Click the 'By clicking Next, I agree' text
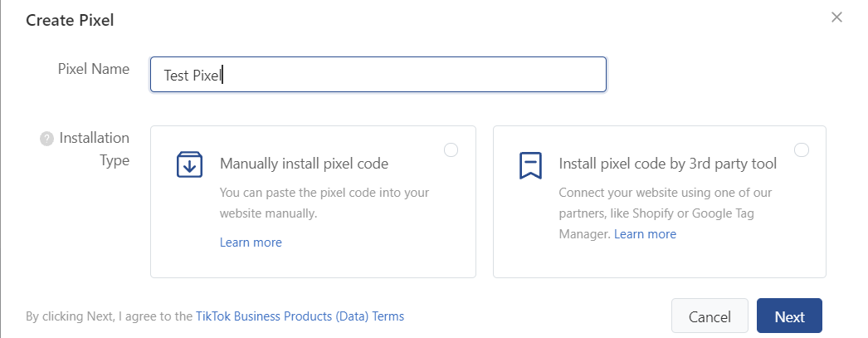This screenshot has height=338, width=868. click(x=109, y=316)
